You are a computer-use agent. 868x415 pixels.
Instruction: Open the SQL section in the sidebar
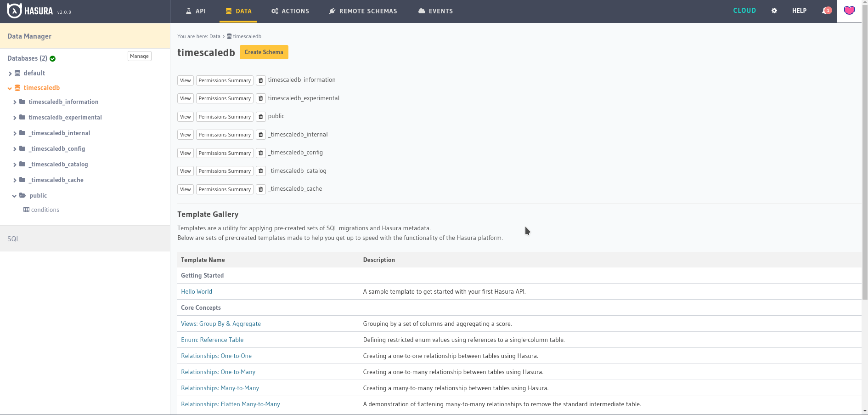click(13, 239)
